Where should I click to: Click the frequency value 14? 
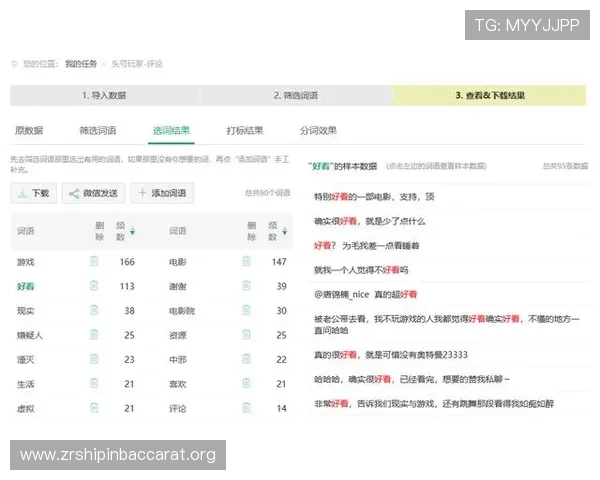coord(282,408)
